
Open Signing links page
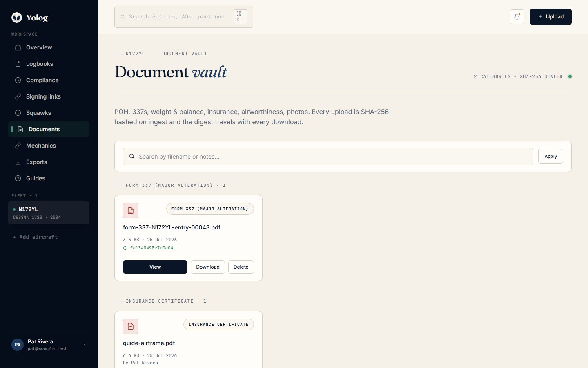pyautogui.click(x=49, y=96)
